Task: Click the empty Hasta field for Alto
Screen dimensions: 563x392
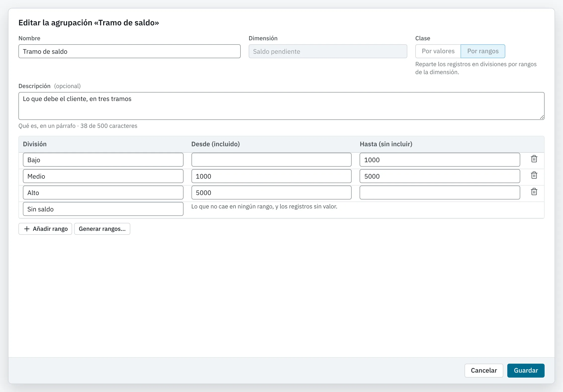Action: coord(440,193)
